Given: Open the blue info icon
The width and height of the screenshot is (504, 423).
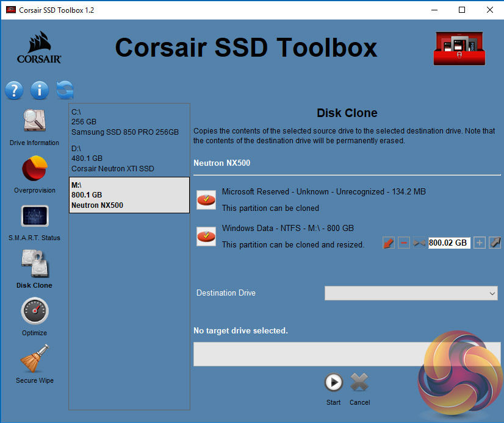Looking at the screenshot, I should pyautogui.click(x=40, y=90).
